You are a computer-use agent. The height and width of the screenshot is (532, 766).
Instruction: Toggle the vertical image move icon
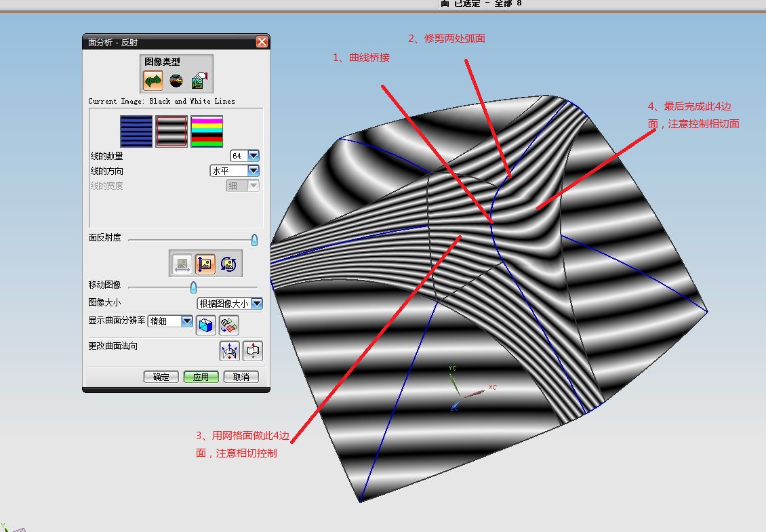tap(205, 264)
